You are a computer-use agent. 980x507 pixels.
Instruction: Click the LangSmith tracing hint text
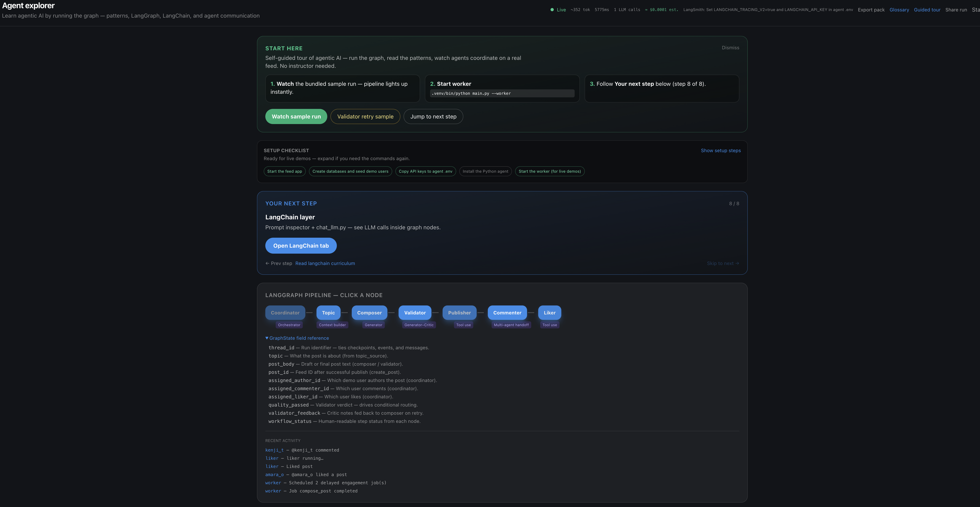(768, 10)
